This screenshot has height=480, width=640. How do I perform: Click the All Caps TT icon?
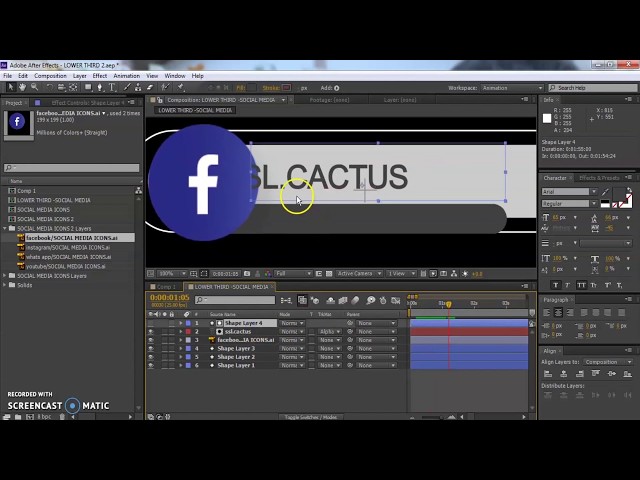pyautogui.click(x=581, y=285)
